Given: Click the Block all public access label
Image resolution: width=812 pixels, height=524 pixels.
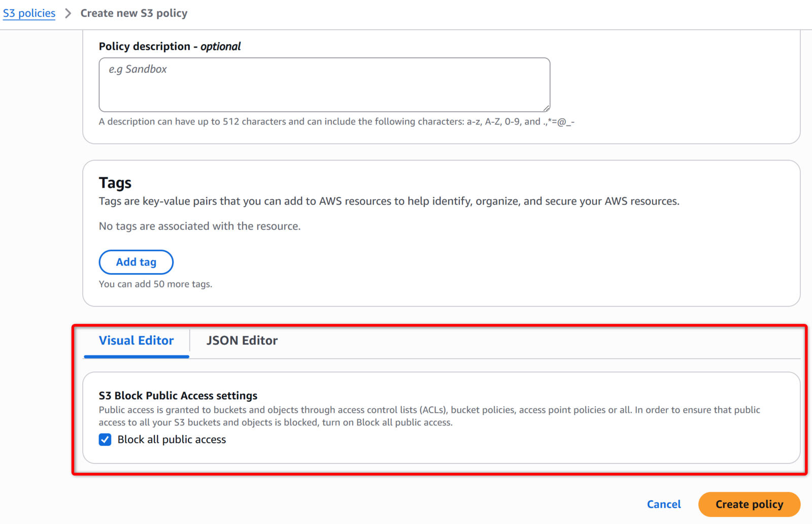Looking at the screenshot, I should click(x=172, y=440).
